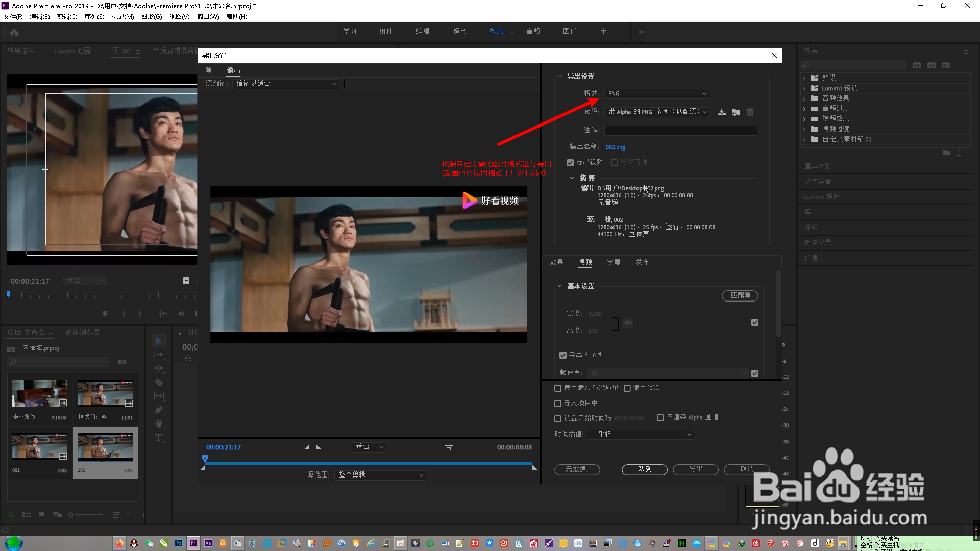The height and width of the screenshot is (551, 980).
Task: Collapse the 导出设置 section
Action: tap(559, 76)
